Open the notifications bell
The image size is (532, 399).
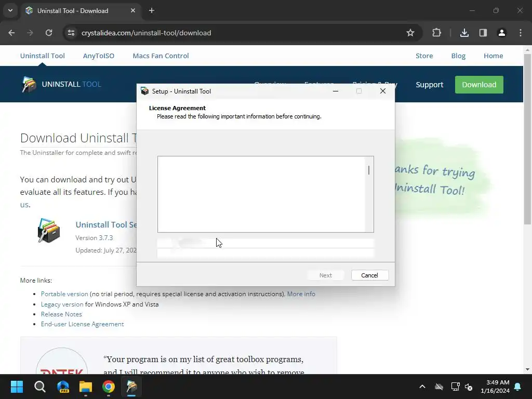coord(518,387)
